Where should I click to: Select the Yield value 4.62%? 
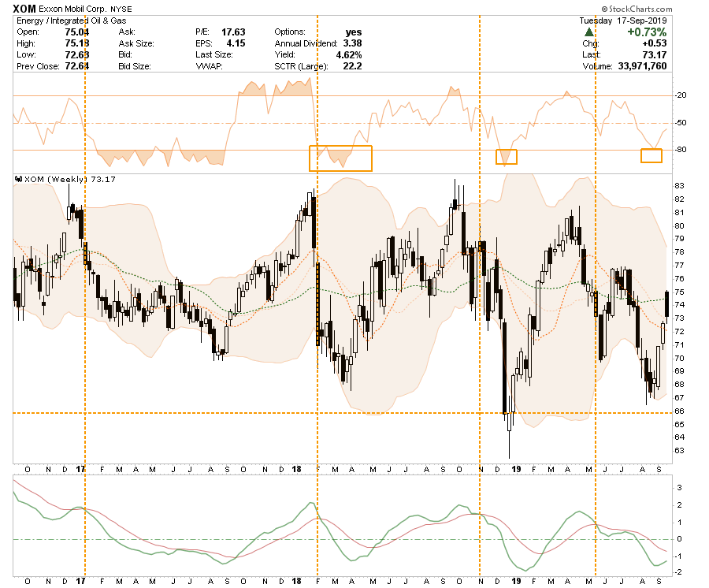pos(349,54)
